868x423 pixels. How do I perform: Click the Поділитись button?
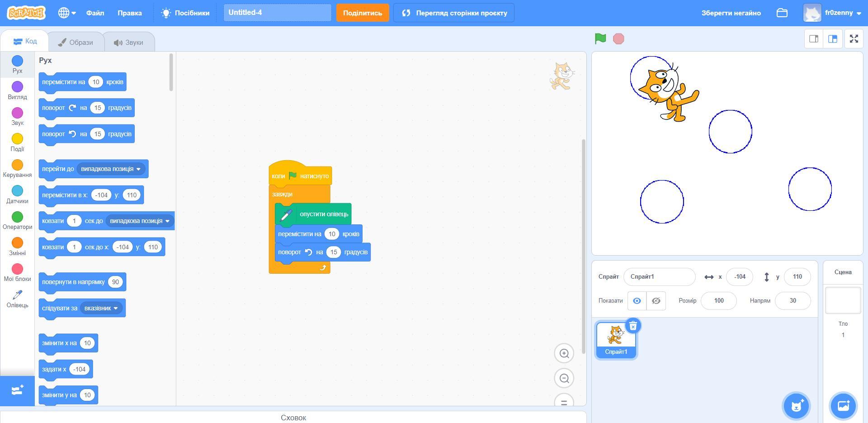click(363, 13)
